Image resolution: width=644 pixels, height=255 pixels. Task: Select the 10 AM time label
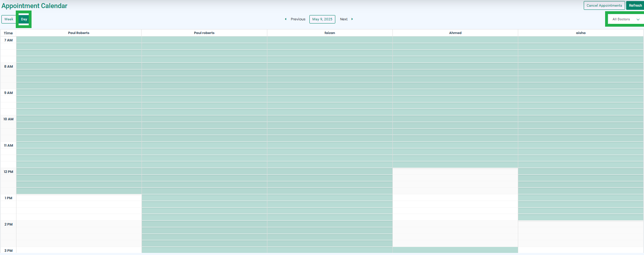pyautogui.click(x=8, y=119)
